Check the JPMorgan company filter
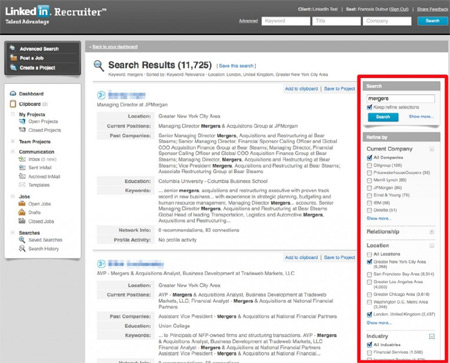The width and height of the screenshot is (450, 363). click(369, 188)
